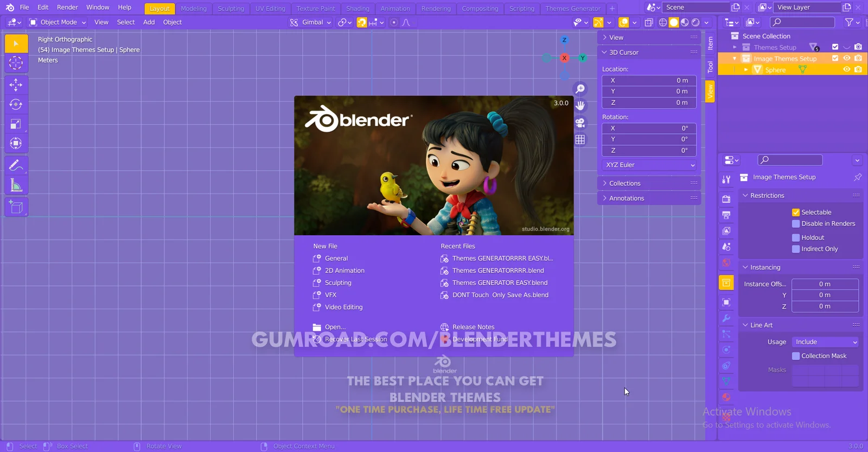Toggle Themes Setup collection exclude checkbox

(835, 47)
